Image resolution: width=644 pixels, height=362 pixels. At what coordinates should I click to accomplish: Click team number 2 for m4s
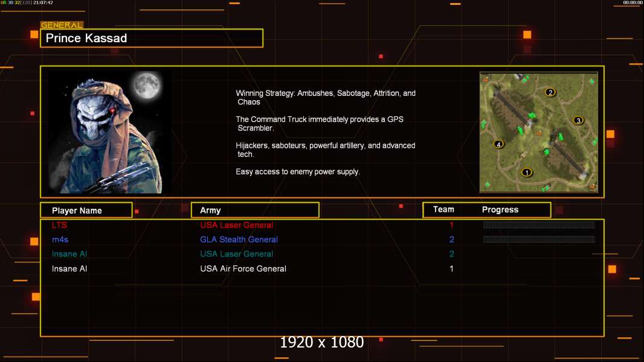pyautogui.click(x=451, y=240)
